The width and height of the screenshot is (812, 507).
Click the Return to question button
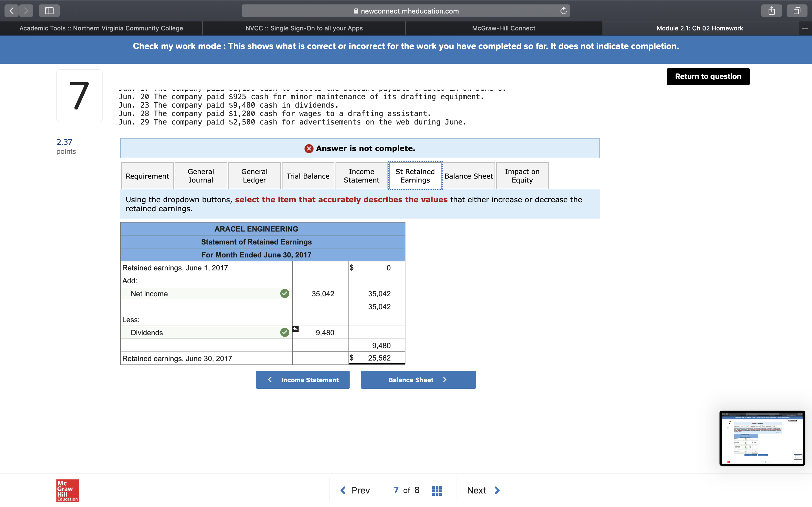[708, 76]
